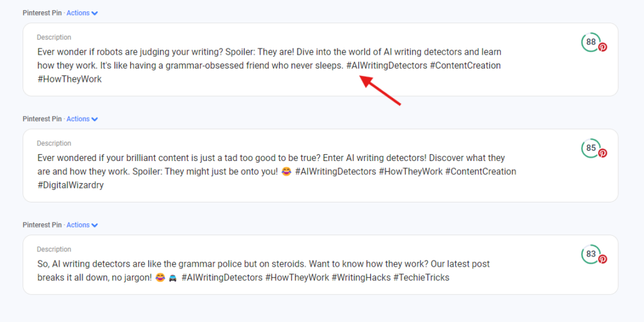This screenshot has height=322, width=644.
Task: Click the #DigitalWizardry hashtag
Action: [x=70, y=186]
